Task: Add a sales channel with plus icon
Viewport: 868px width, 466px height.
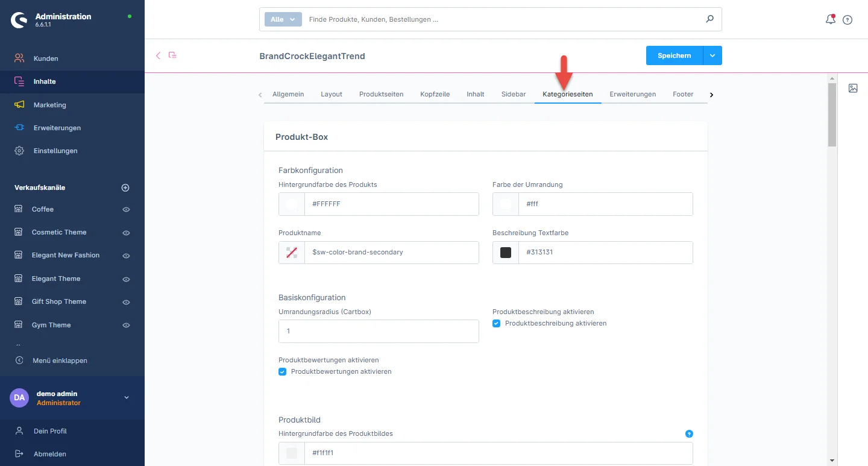Action: coord(125,187)
